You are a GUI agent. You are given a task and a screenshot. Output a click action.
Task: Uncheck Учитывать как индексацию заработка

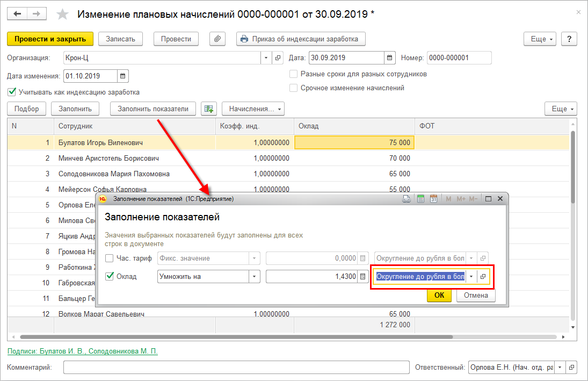(12, 92)
